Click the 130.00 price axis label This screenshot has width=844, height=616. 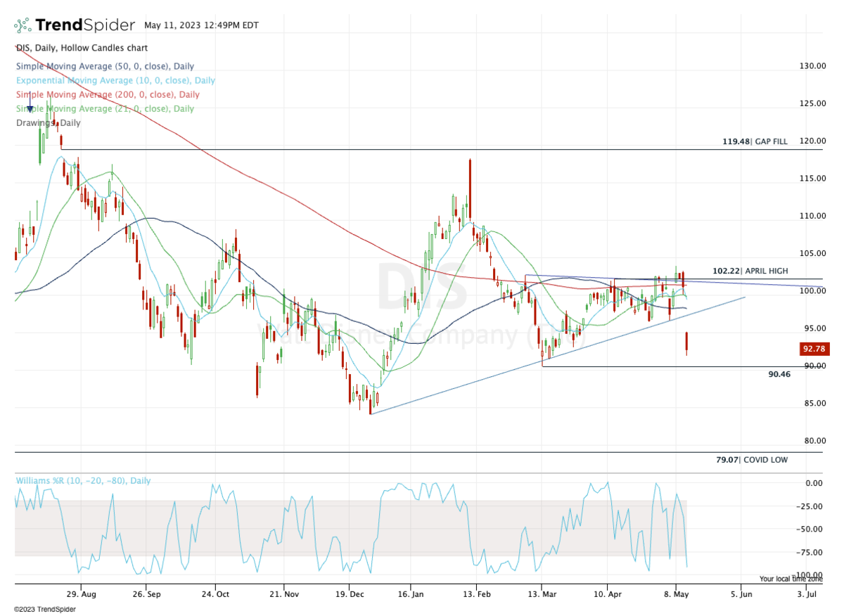pyautogui.click(x=811, y=66)
